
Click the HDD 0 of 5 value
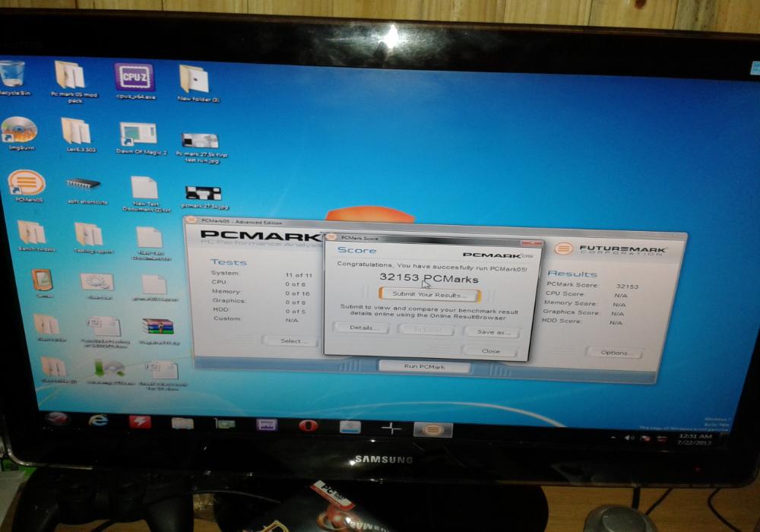click(x=295, y=311)
